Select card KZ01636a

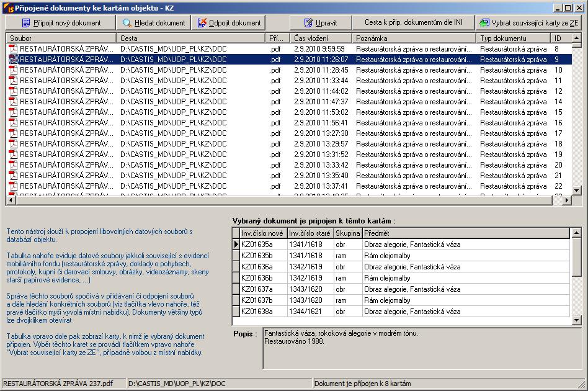(x=404, y=267)
